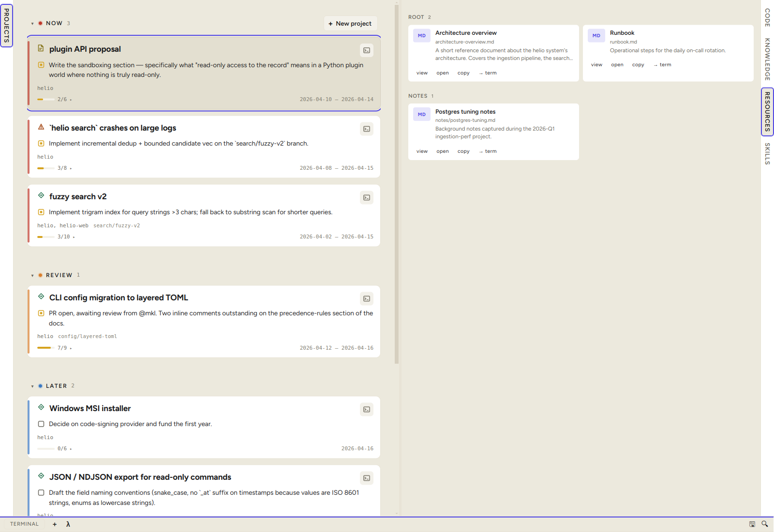
Task: Click progress bar of CLI config migration
Action: pyautogui.click(x=46, y=348)
